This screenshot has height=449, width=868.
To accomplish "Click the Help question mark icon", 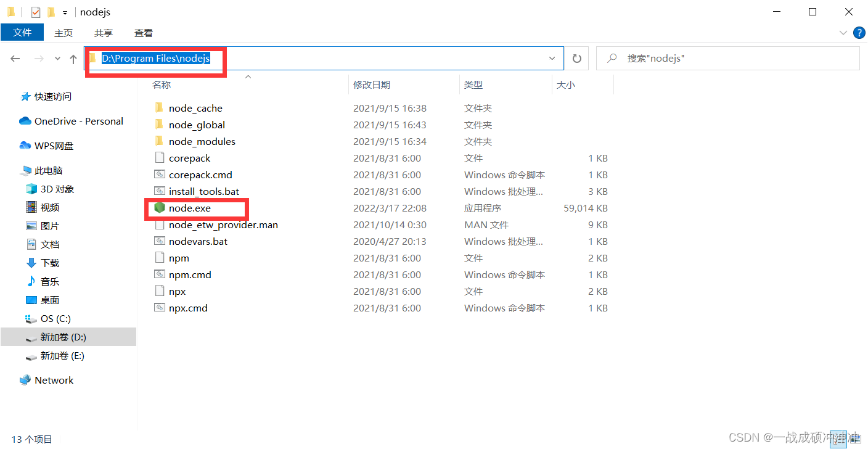I will click(859, 33).
